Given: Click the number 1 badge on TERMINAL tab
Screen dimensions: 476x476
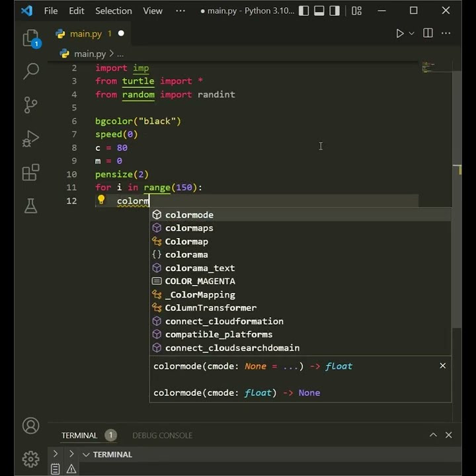Looking at the screenshot, I should (110, 435).
